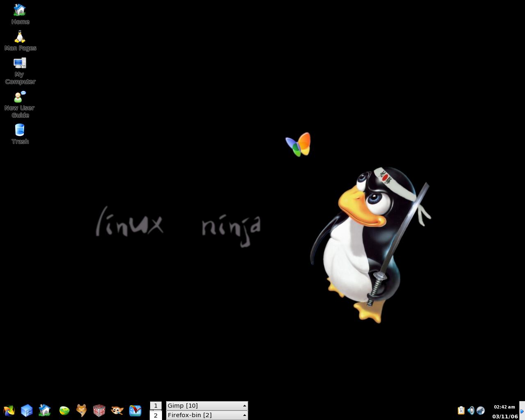This screenshot has width=525, height=420.
Task: Click the 02:42 am clock
Action: [504, 407]
